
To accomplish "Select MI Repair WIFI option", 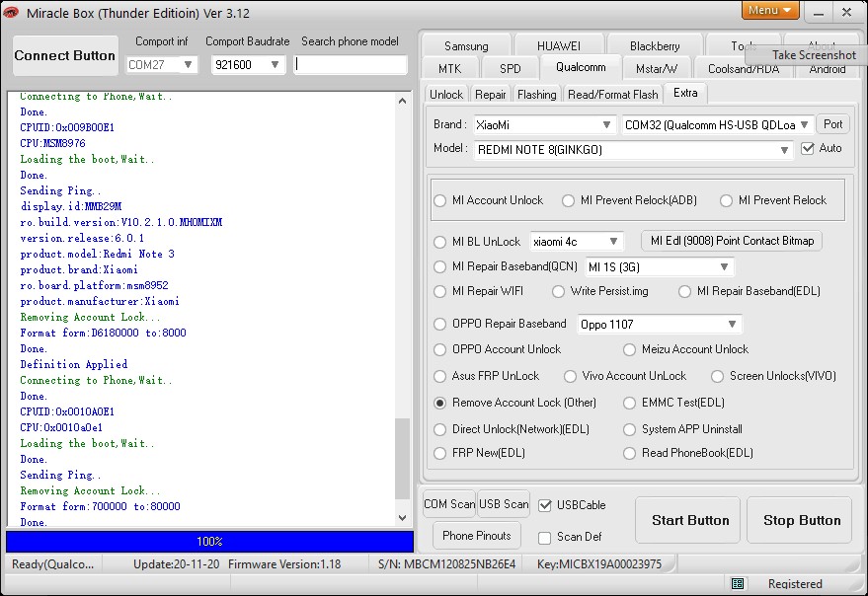I will coord(440,291).
